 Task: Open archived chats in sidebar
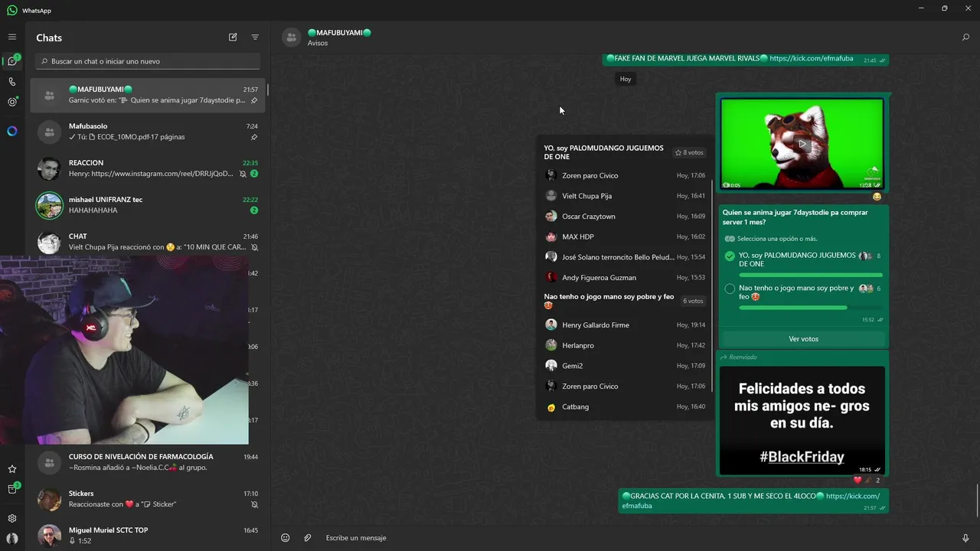tap(12, 489)
